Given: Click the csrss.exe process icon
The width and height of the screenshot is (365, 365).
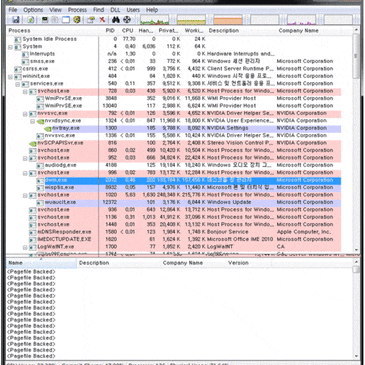Looking at the screenshot, I should (x=18, y=69).
